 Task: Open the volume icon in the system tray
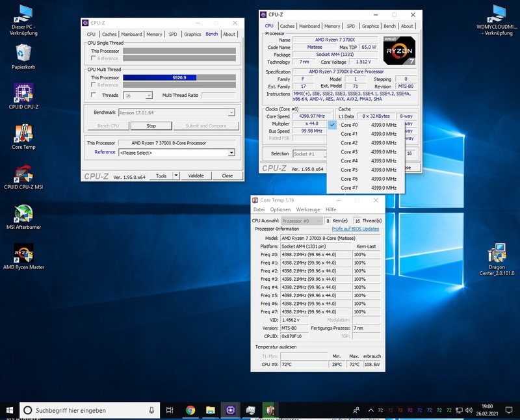coord(469,410)
